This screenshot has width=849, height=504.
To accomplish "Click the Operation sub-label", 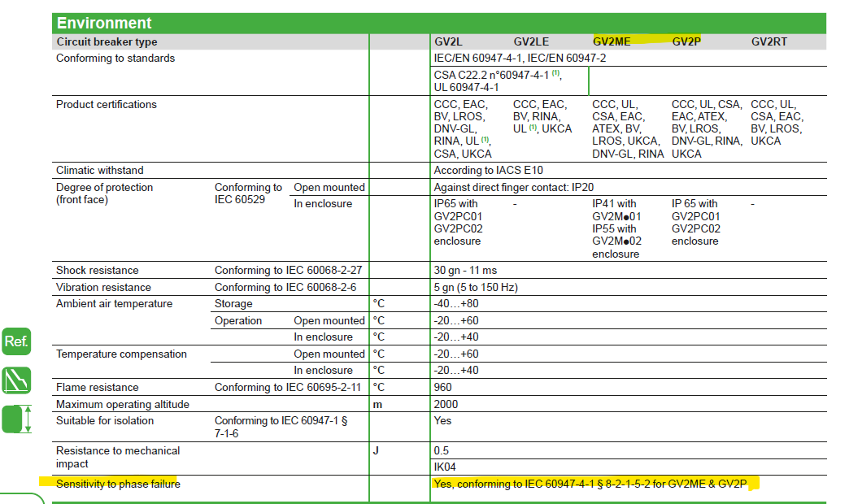I will [x=238, y=320].
